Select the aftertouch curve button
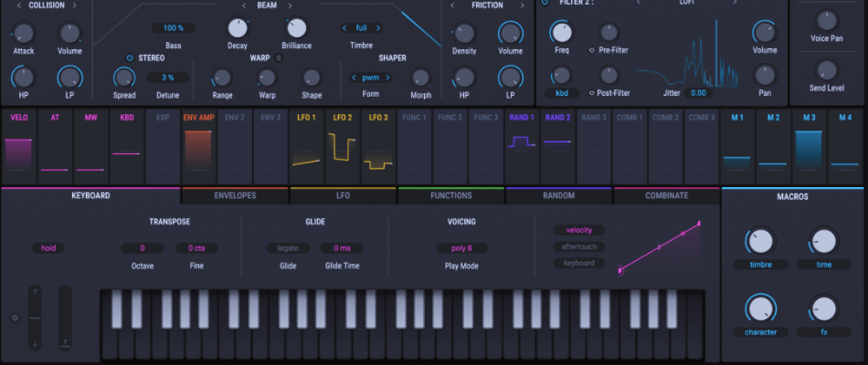 point(578,246)
